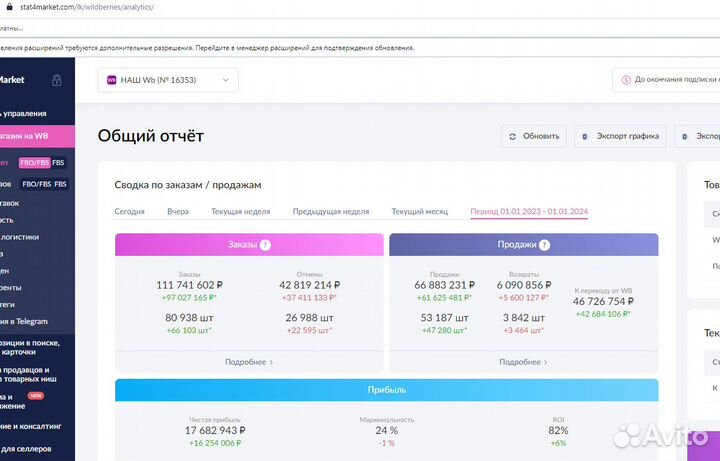The width and height of the screenshot is (720, 461).
Task: Click the WB logo icon in store selector
Action: coord(111,80)
